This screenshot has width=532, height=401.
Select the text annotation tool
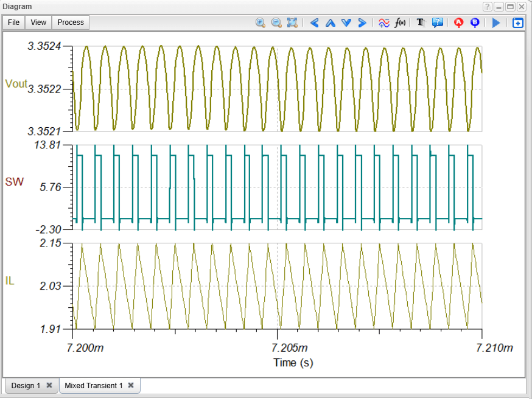421,23
